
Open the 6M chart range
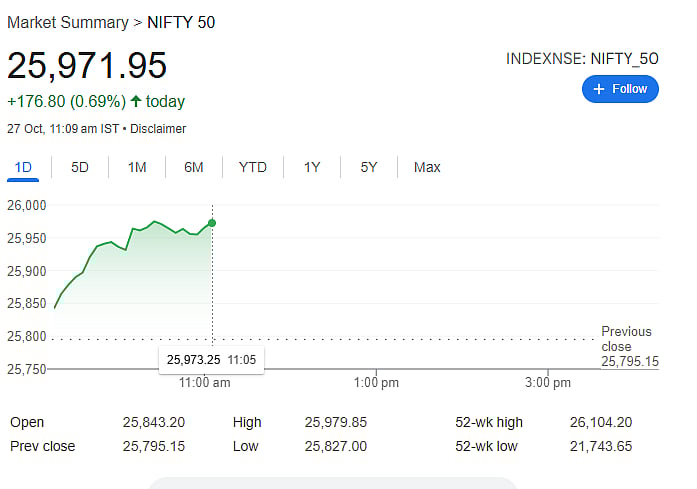click(x=194, y=167)
